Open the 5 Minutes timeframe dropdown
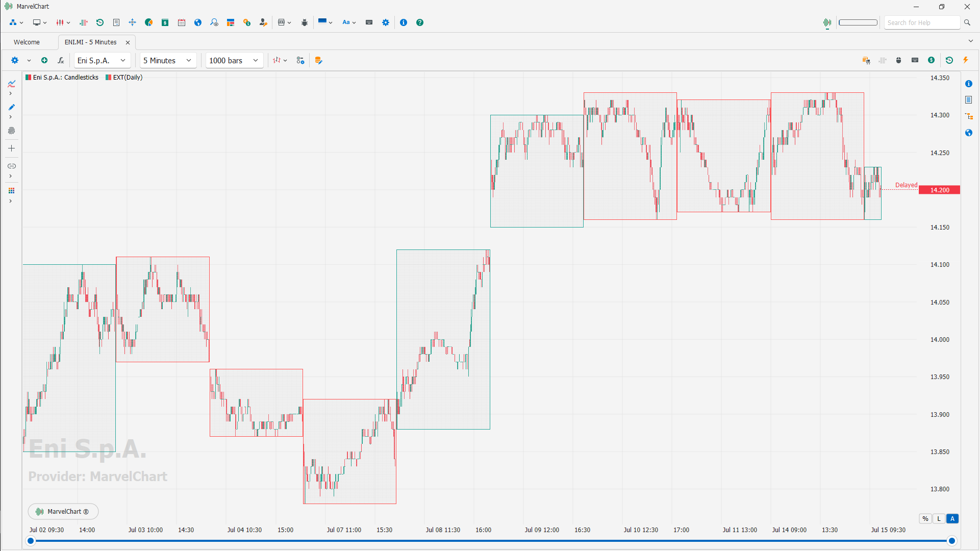Viewport: 980px width, 551px height. (x=168, y=60)
